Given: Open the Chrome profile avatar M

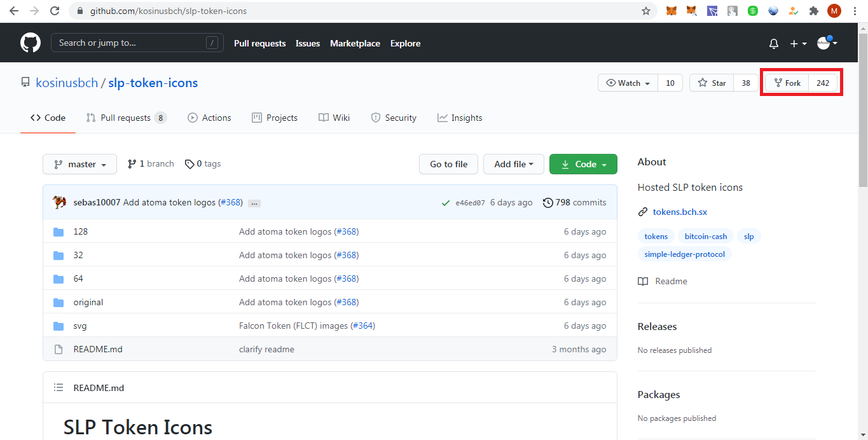Looking at the screenshot, I should (834, 11).
